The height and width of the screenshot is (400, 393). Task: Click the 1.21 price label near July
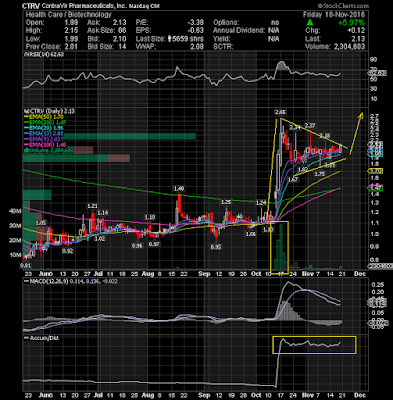coord(92,206)
